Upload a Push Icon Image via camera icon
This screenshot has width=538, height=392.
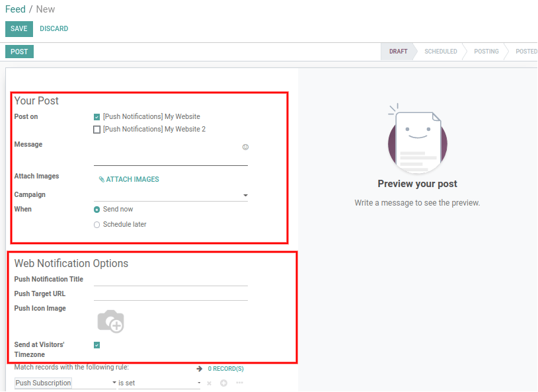[110, 321]
